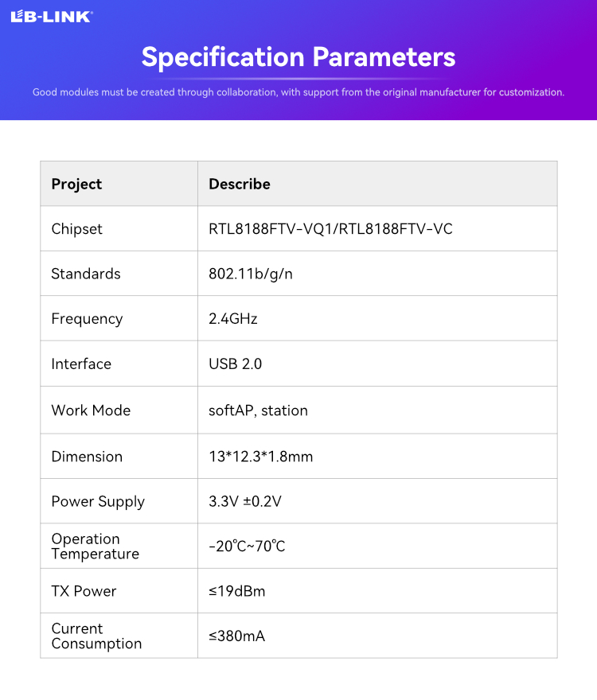Select the ≤19dBm TX Power value

pyautogui.click(x=237, y=591)
